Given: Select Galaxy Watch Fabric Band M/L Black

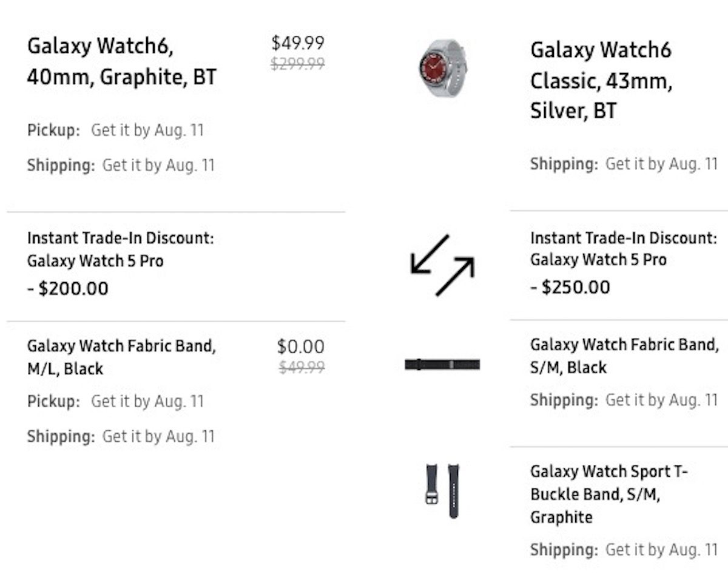Looking at the screenshot, I should tap(121, 357).
